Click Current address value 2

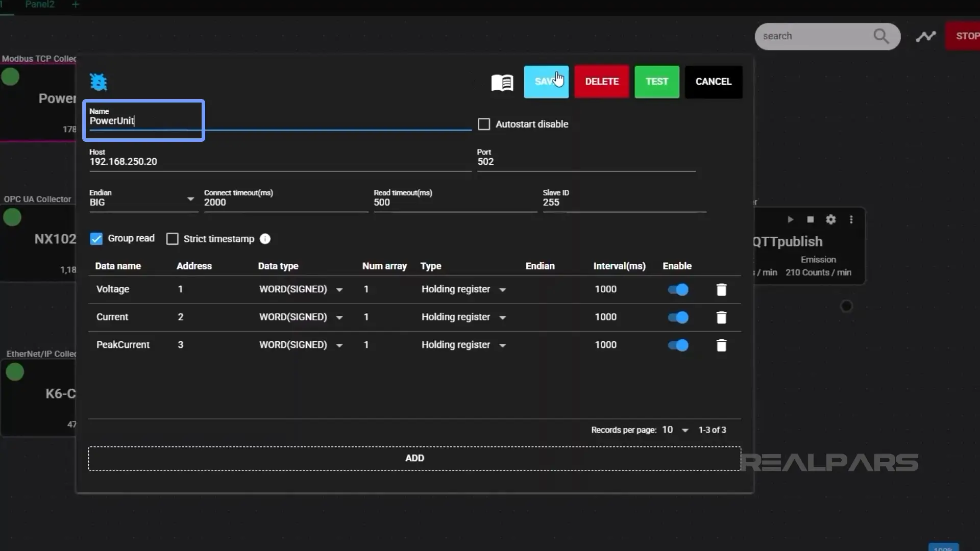click(x=180, y=317)
